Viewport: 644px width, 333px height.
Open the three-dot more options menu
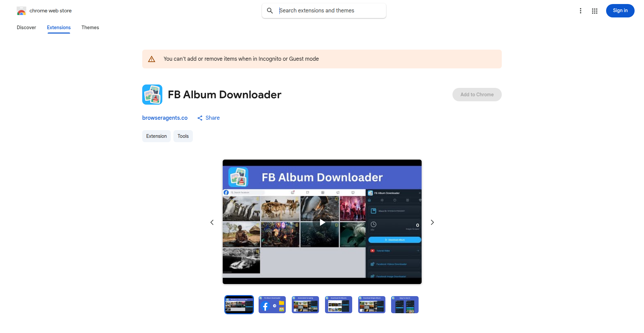pyautogui.click(x=581, y=11)
